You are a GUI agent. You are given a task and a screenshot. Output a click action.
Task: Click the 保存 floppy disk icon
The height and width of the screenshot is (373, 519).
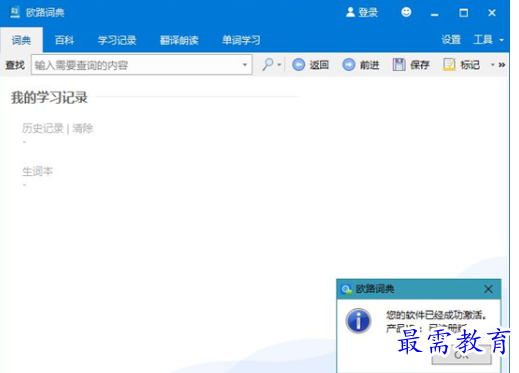[399, 64]
